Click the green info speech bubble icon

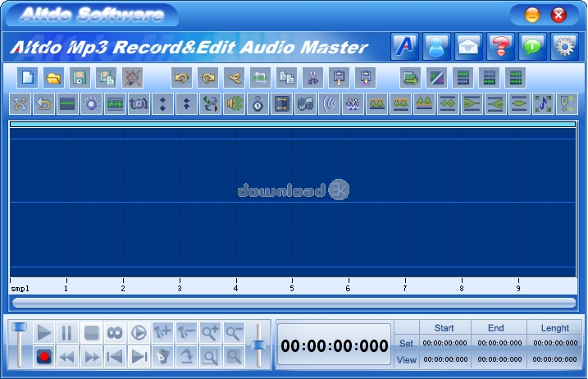(x=532, y=47)
